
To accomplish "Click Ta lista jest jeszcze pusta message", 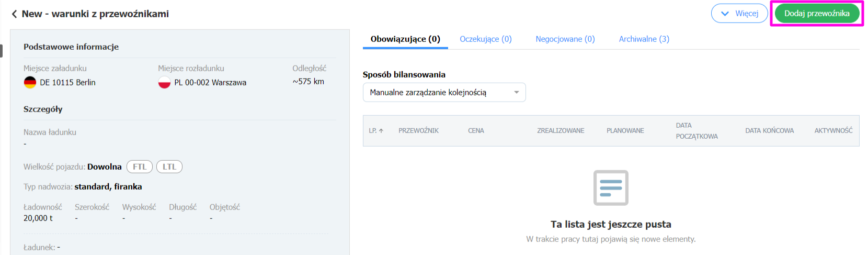I will (611, 224).
